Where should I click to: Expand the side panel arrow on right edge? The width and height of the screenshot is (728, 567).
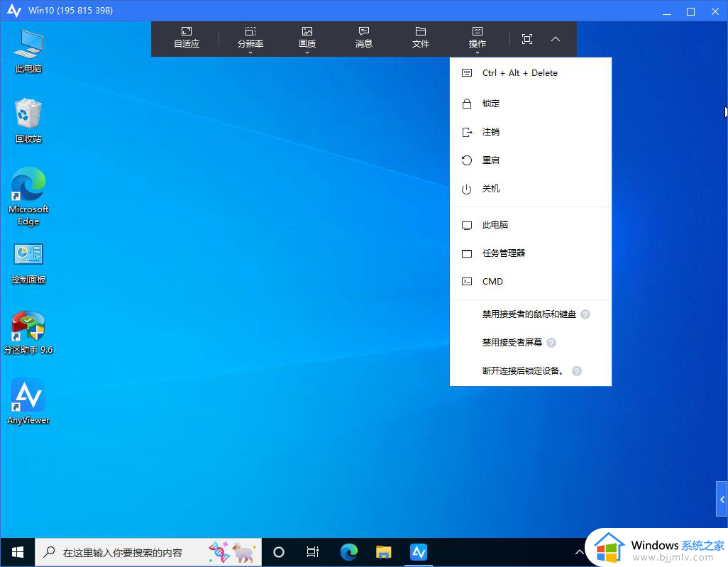[x=722, y=500]
